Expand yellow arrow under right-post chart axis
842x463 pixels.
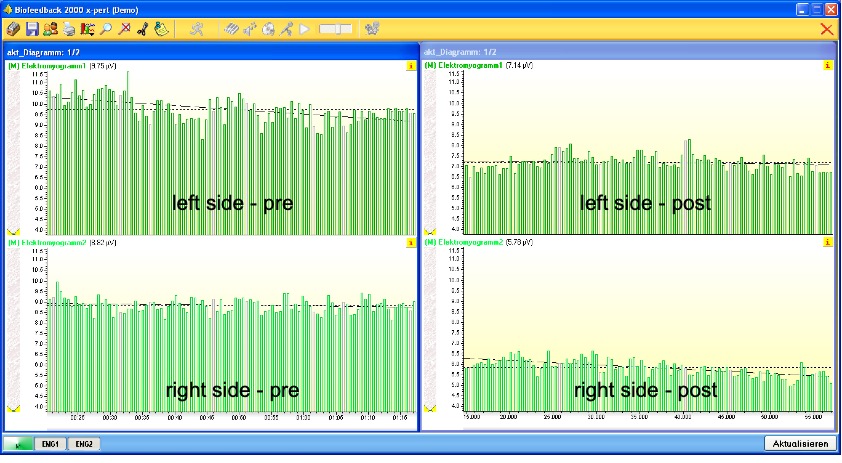click(430, 408)
